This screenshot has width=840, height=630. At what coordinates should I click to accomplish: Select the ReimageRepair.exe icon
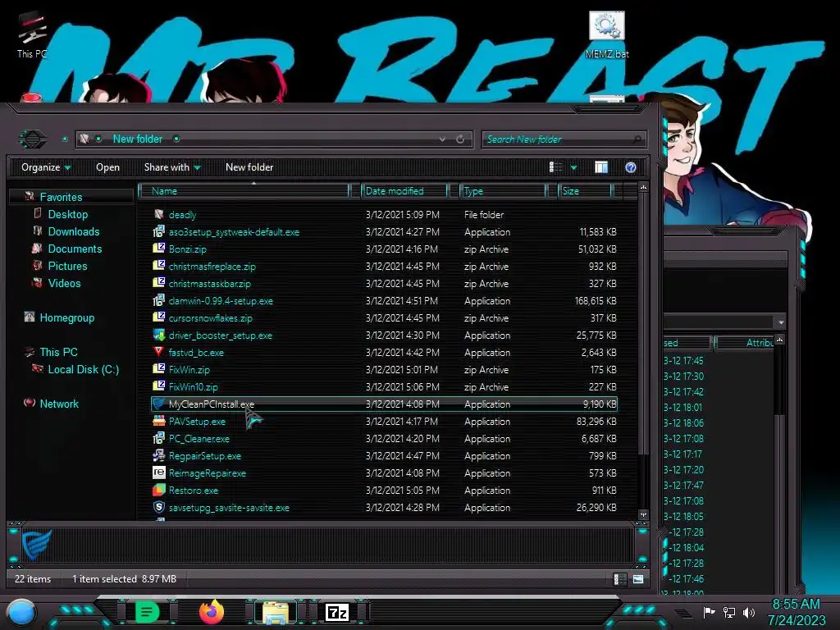158,472
